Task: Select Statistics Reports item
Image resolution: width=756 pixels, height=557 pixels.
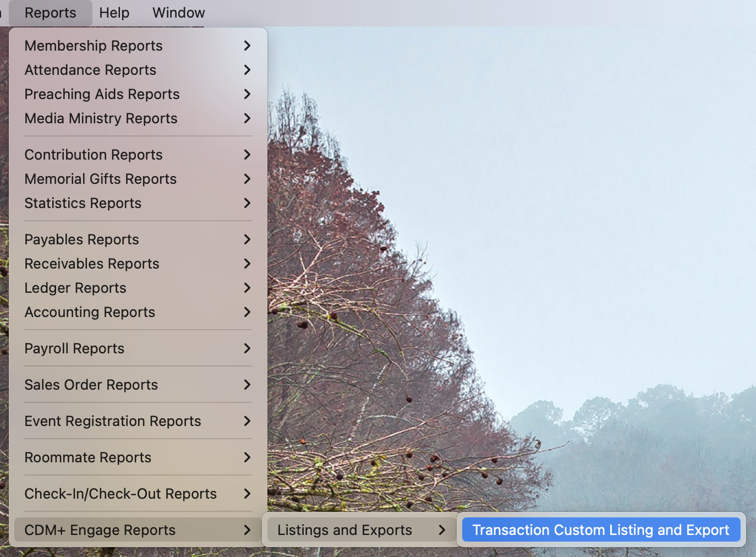Action: click(x=83, y=203)
